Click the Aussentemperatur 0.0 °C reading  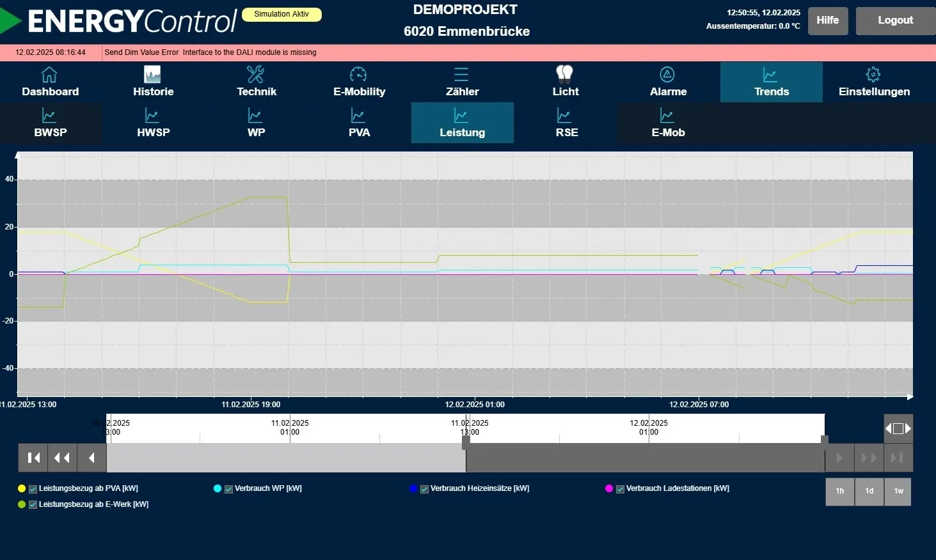[753, 26]
